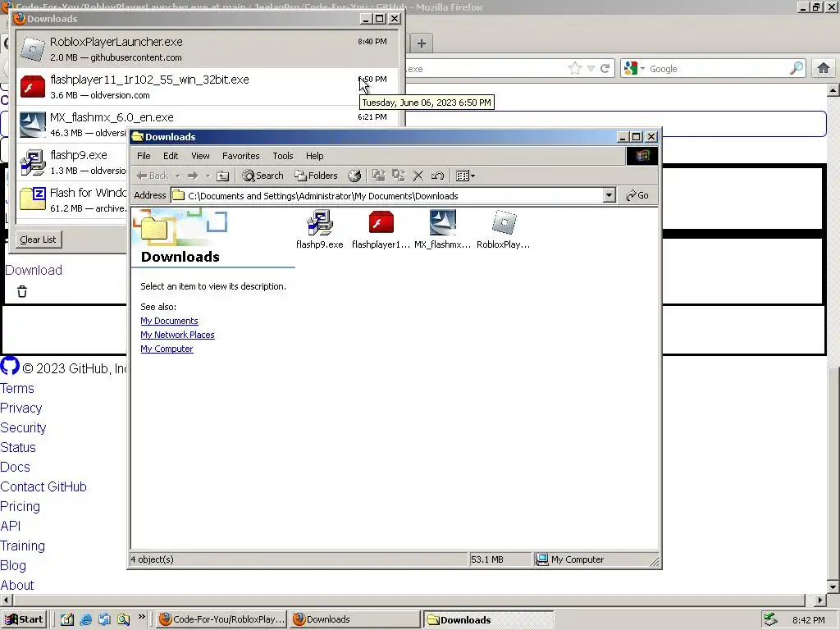Image resolution: width=840 pixels, height=630 pixels.
Task: Show the Folders pane in Explorer
Action: pos(316,176)
